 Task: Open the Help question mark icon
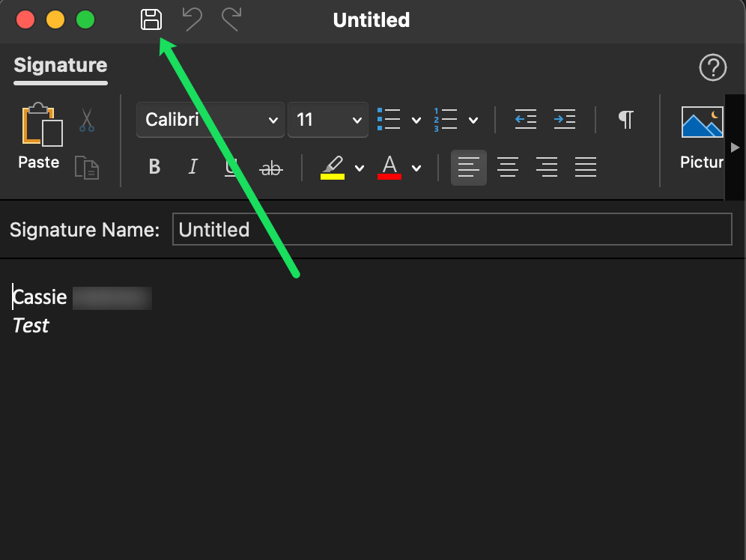click(712, 67)
